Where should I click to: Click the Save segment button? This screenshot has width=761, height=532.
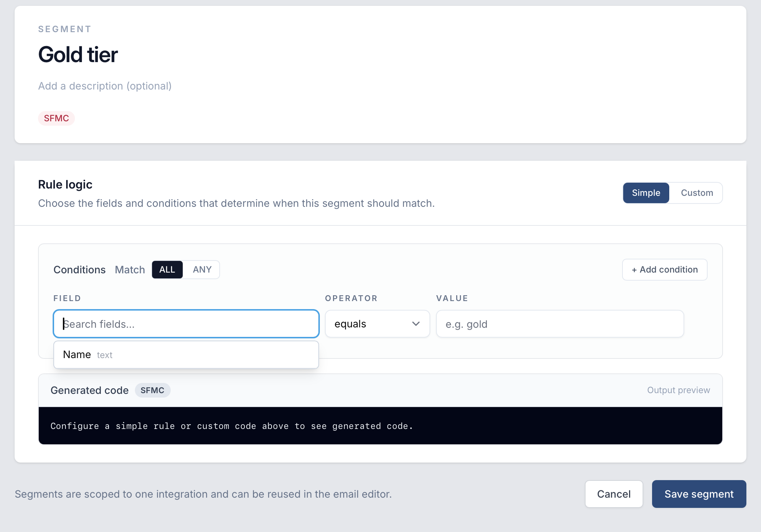pos(698,494)
